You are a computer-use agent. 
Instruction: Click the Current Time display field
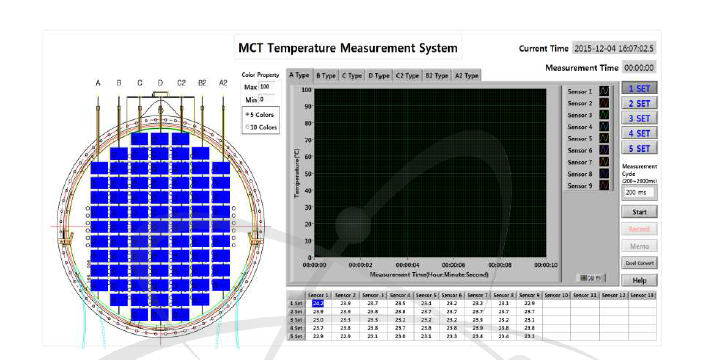point(614,48)
